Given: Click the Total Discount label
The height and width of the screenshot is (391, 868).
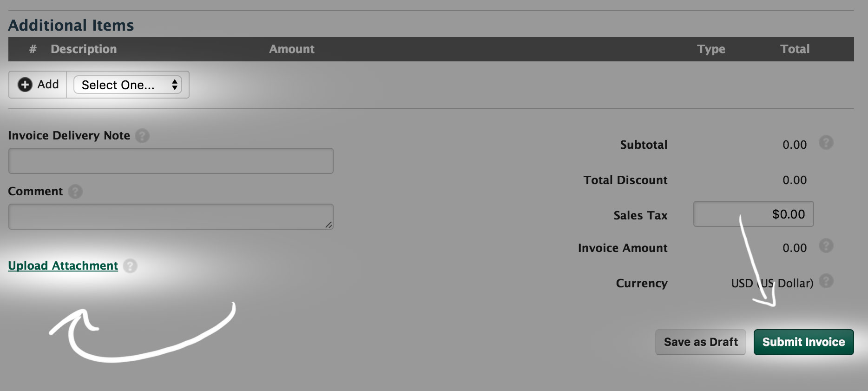Looking at the screenshot, I should coord(625,180).
